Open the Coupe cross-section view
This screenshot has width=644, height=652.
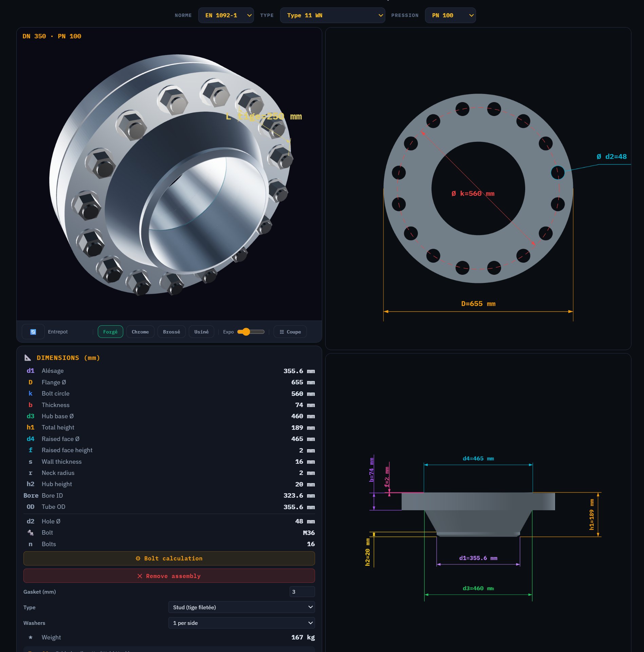[x=290, y=332]
